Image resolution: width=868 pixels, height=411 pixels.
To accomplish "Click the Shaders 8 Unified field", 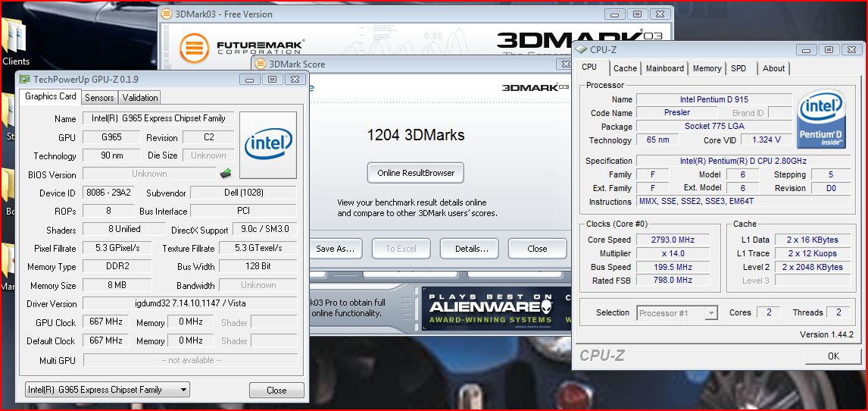I will pyautogui.click(x=124, y=229).
